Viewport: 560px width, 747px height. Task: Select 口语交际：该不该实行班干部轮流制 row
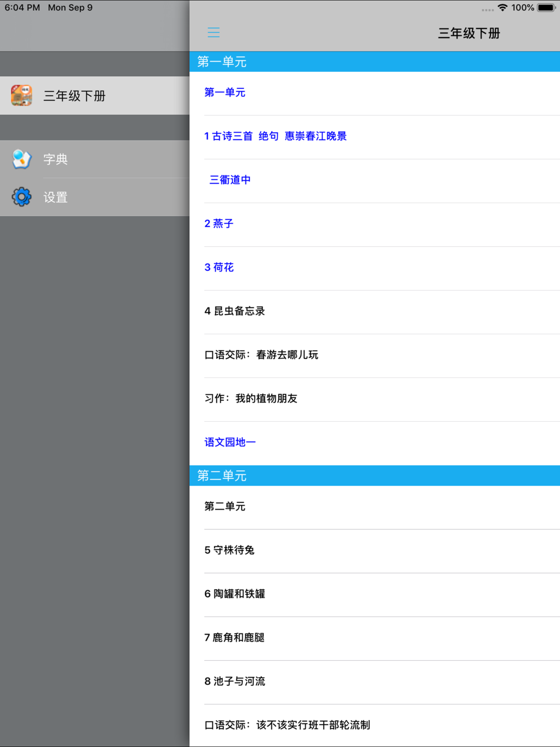375,725
